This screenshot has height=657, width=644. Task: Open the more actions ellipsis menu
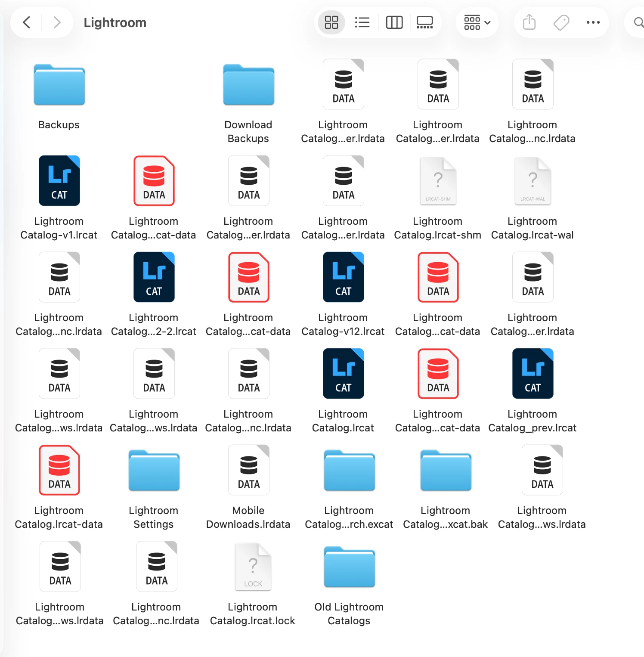(x=593, y=22)
